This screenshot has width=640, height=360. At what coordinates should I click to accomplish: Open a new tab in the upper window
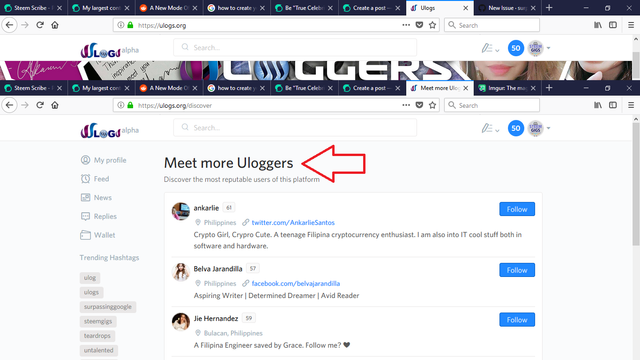[x=549, y=8]
